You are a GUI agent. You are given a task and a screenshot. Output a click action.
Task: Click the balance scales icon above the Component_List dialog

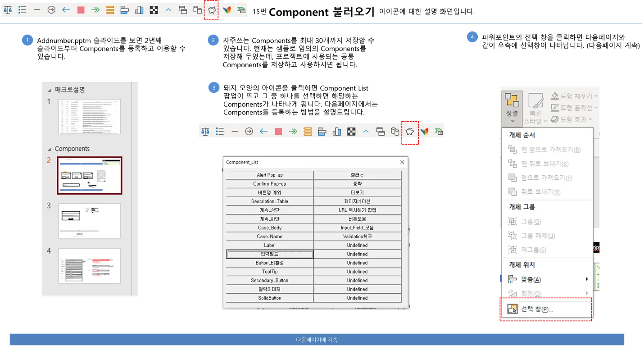point(205,132)
